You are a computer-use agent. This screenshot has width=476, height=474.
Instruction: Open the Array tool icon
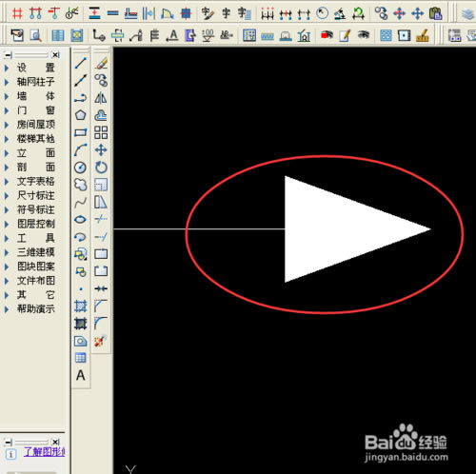click(x=101, y=132)
